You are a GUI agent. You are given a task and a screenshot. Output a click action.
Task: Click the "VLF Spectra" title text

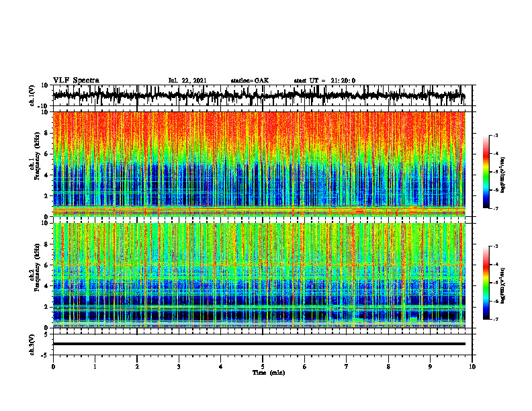(76, 81)
